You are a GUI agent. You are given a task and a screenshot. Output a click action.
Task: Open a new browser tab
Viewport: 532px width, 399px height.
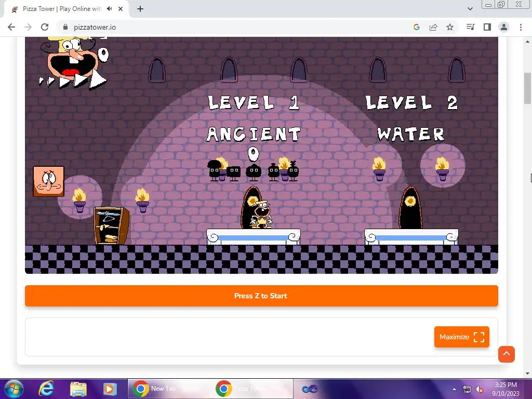click(x=140, y=9)
